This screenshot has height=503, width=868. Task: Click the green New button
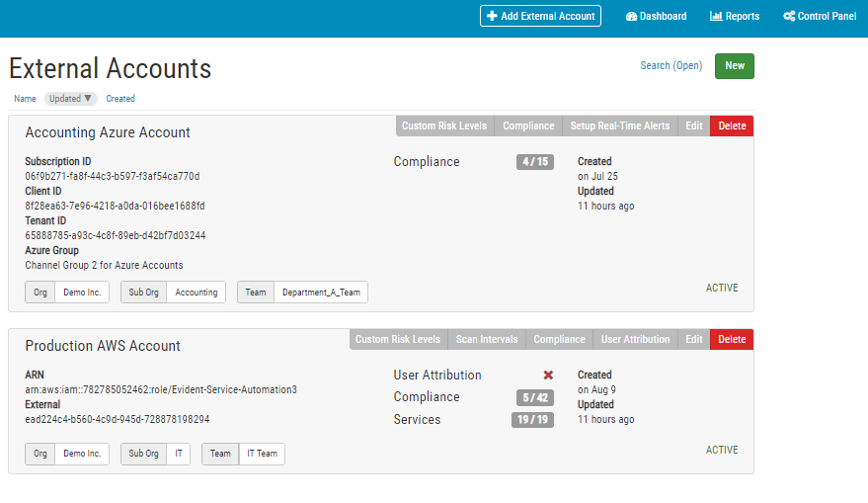click(x=734, y=66)
